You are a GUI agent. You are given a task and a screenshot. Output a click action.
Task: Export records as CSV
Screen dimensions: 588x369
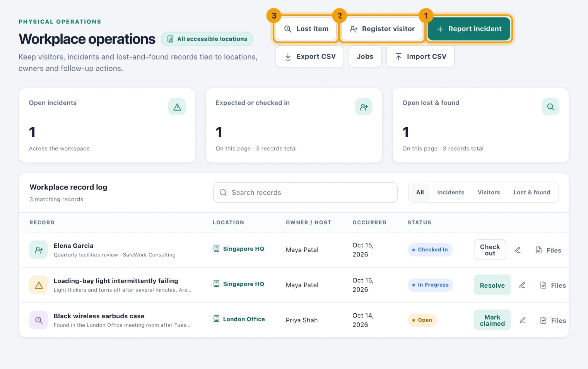pos(310,56)
